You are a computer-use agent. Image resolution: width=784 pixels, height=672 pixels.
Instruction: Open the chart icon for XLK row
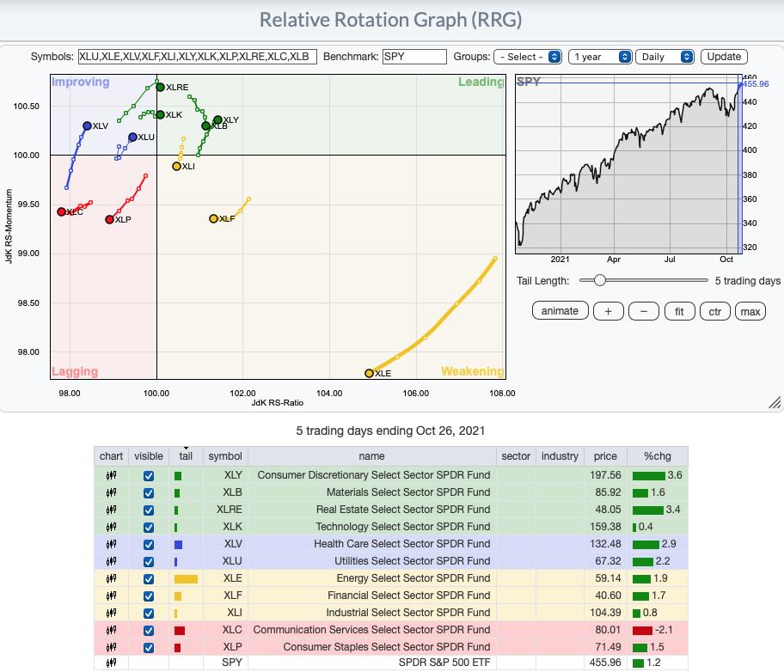click(x=111, y=527)
